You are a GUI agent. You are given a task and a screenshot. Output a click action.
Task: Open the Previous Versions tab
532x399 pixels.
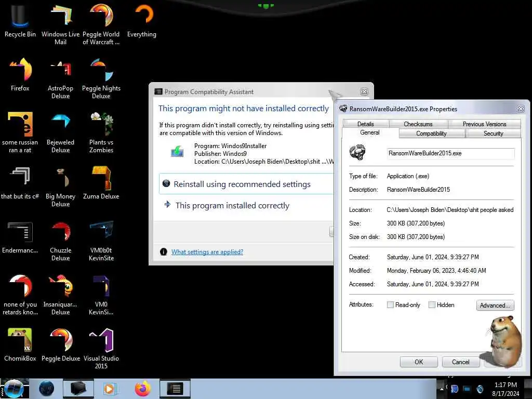(x=485, y=124)
